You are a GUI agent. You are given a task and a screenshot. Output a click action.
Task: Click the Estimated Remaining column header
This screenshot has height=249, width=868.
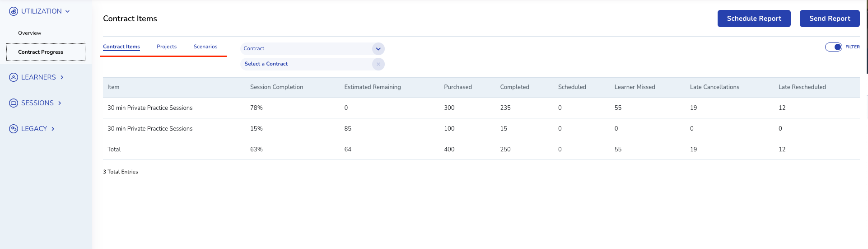tap(373, 87)
